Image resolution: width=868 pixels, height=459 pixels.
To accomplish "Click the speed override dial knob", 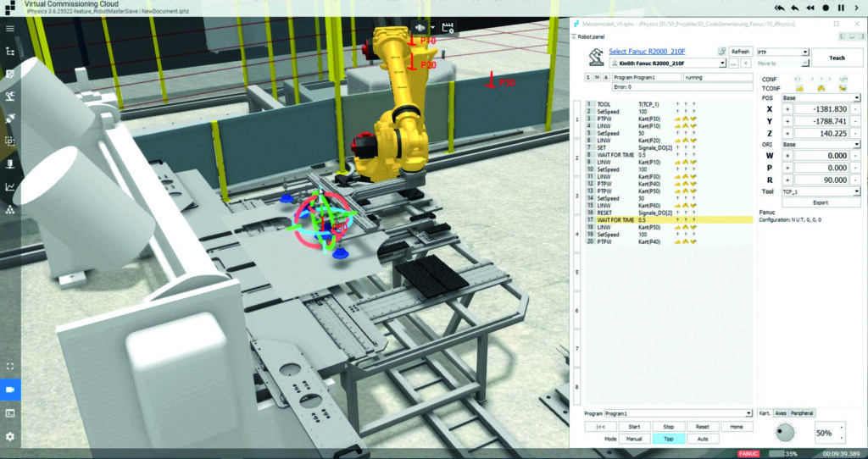I will click(783, 433).
